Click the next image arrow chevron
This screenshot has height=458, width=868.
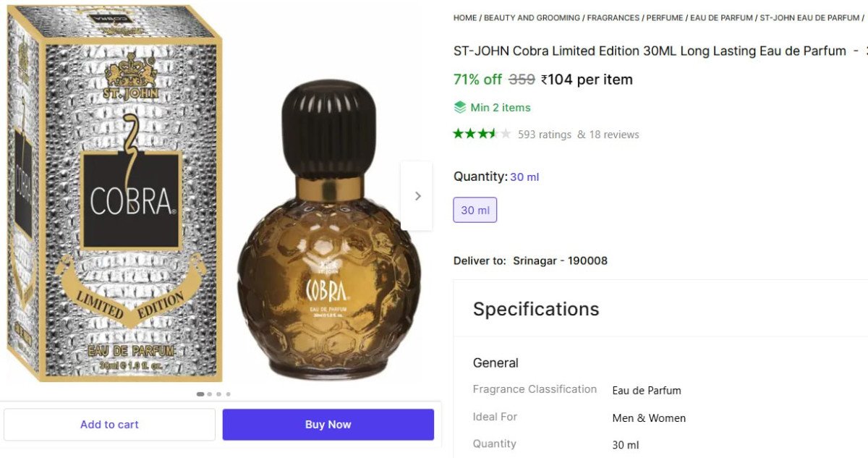coord(417,196)
